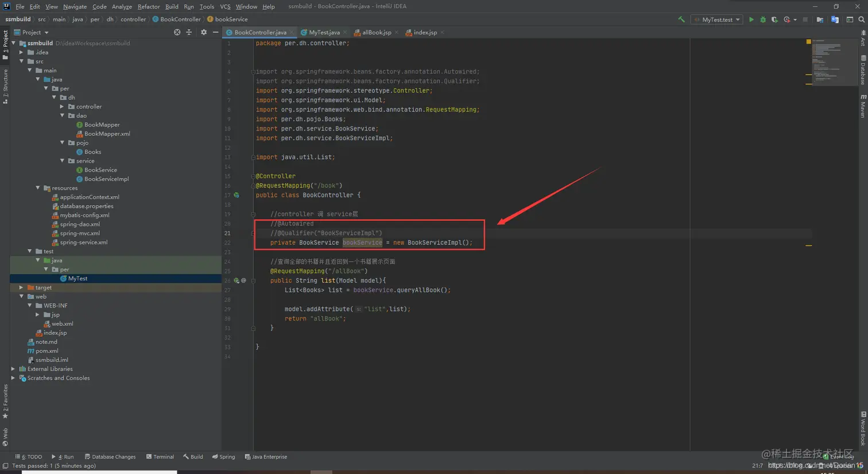Viewport: 868px width, 474px height.
Task: Toggle the 1: Project tool window button
Action: click(x=5, y=45)
